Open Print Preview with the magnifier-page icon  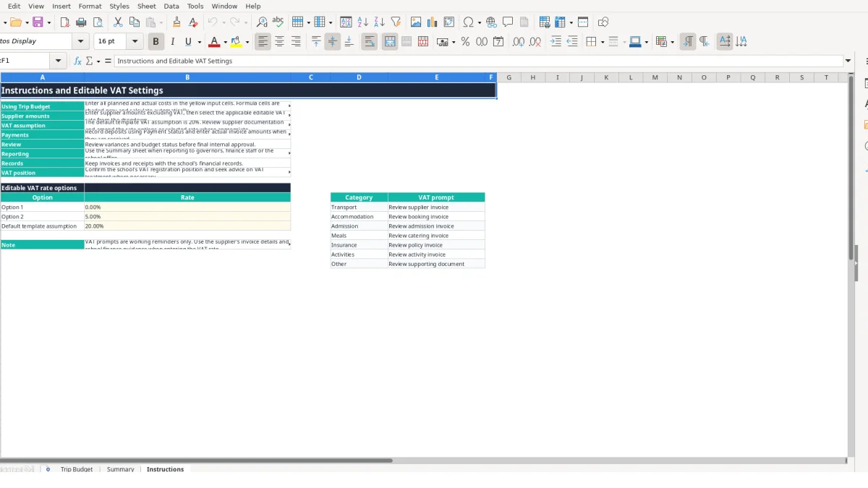coord(98,22)
